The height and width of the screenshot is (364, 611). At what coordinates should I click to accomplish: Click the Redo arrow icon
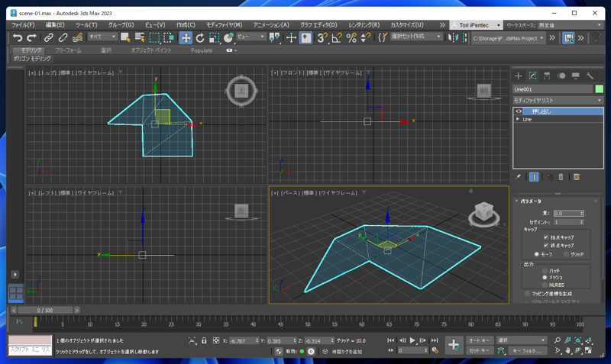tap(31, 37)
